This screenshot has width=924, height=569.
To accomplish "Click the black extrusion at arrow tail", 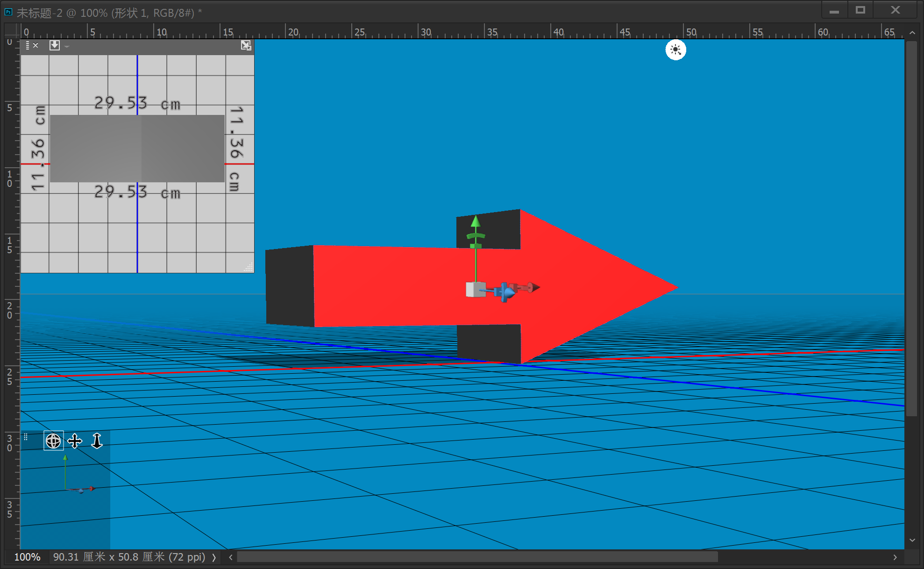I will 290,285.
